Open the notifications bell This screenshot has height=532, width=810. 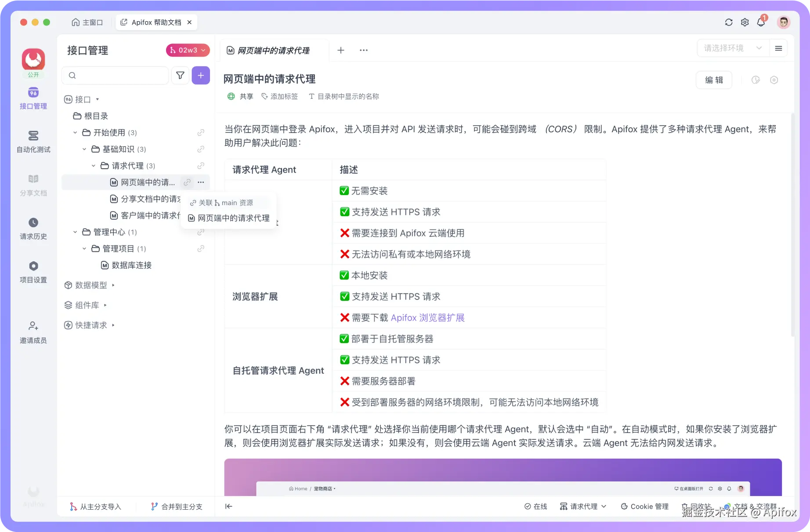tap(761, 22)
